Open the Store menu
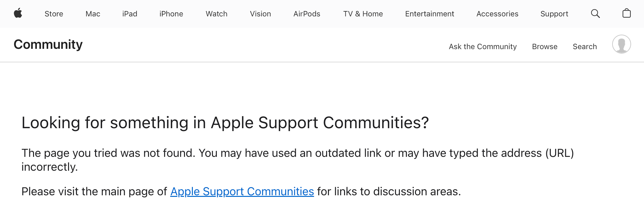 (x=54, y=14)
